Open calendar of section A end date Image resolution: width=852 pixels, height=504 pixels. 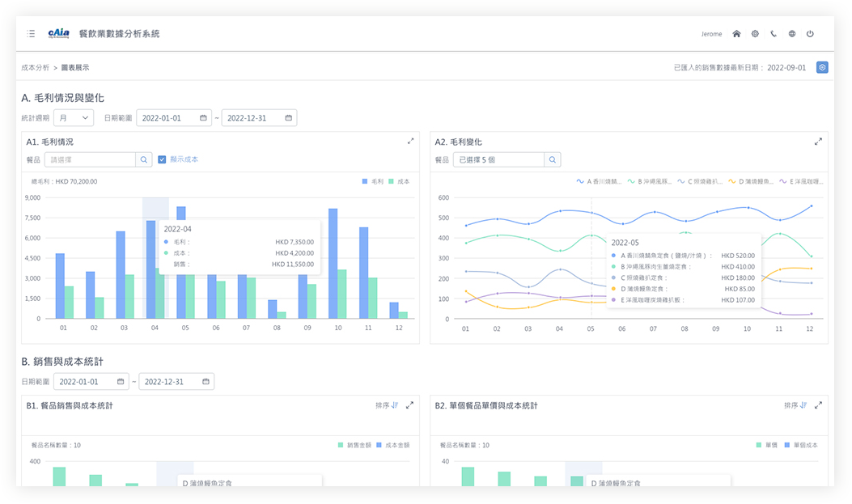point(288,118)
